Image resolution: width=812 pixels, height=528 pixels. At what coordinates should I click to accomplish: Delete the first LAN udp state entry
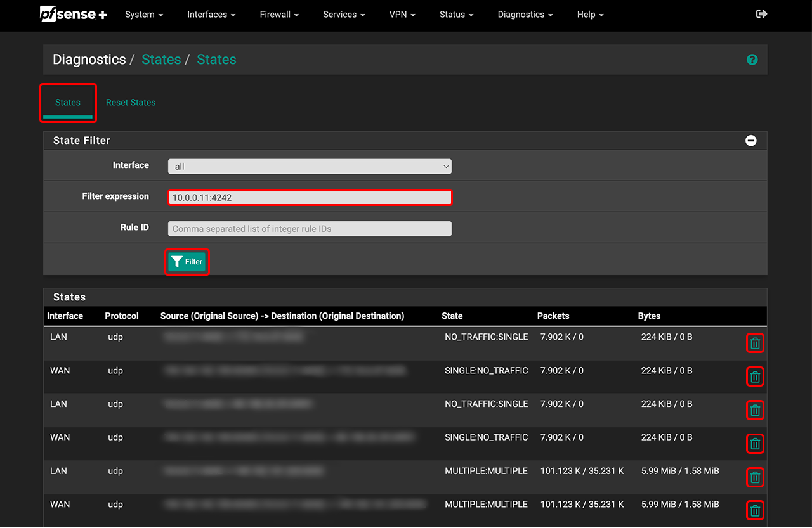point(755,343)
